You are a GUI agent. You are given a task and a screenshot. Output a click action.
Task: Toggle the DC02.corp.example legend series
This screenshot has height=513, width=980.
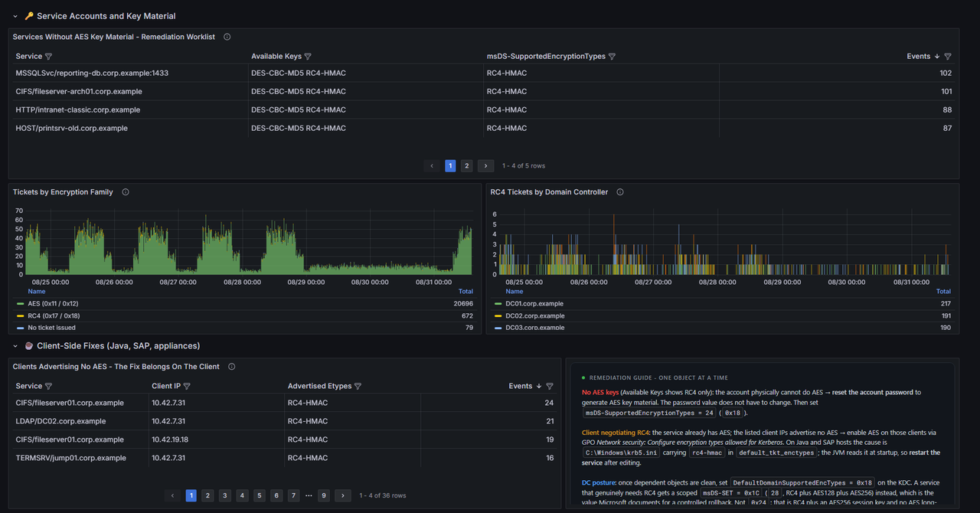535,315
